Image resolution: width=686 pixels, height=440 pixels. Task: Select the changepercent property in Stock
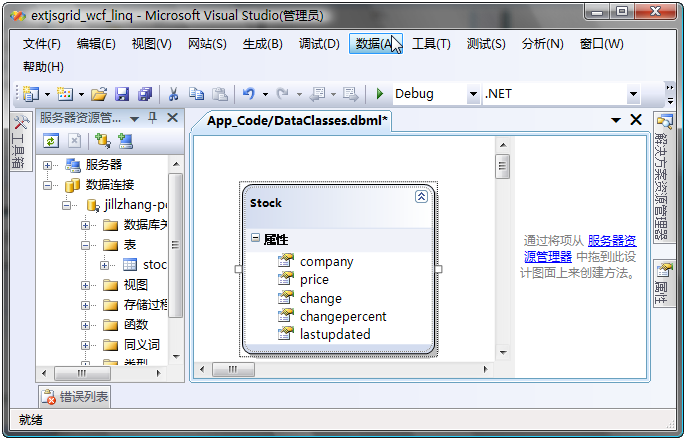point(343,316)
